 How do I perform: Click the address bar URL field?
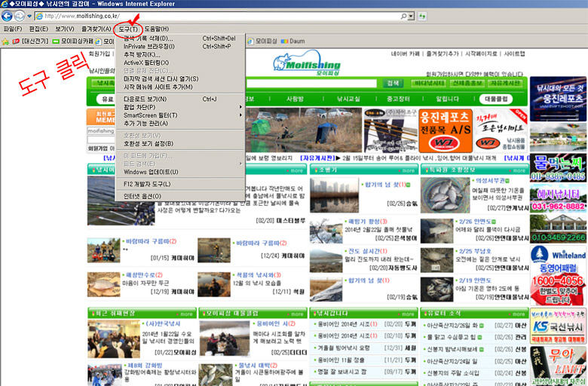point(218,16)
